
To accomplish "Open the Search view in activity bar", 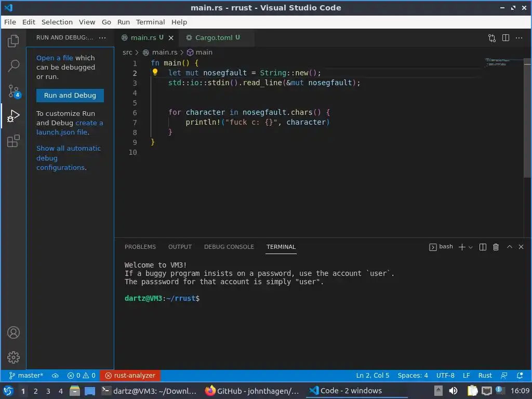I will tap(13, 66).
